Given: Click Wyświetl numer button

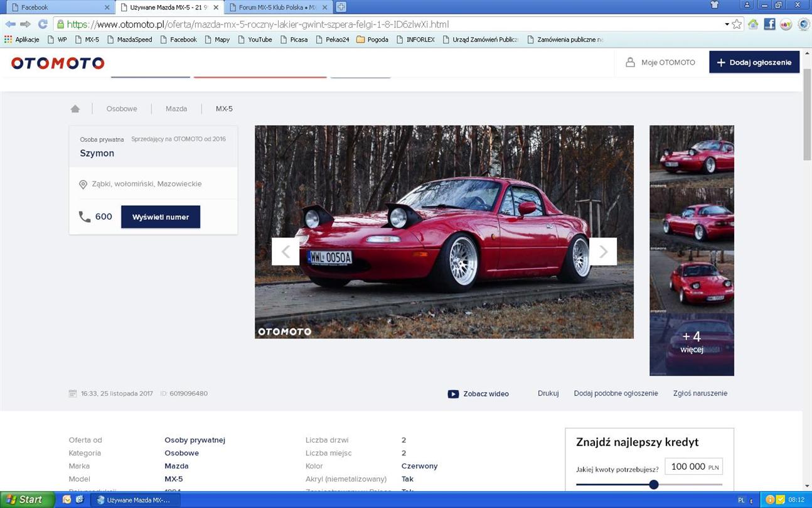Looking at the screenshot, I should click(x=161, y=217).
